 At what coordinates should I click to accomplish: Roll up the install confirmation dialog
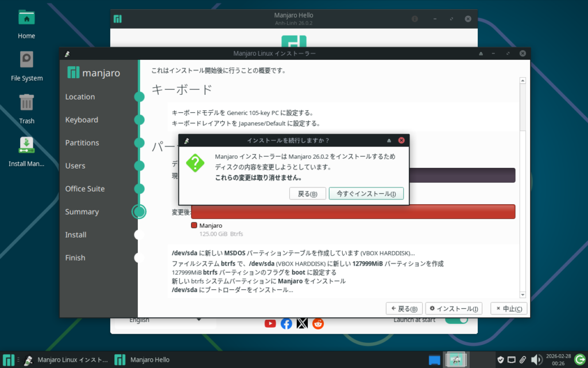pyautogui.click(x=389, y=140)
